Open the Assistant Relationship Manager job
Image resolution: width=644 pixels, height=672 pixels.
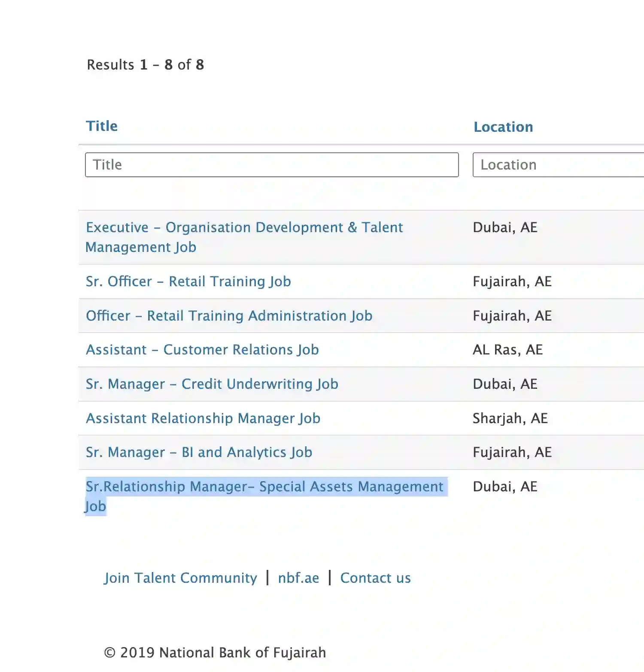[x=203, y=418]
